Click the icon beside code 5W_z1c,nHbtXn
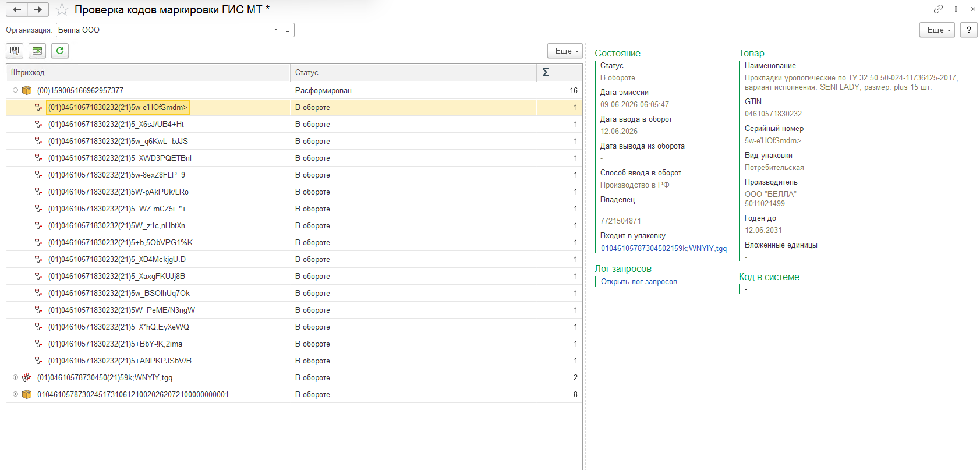980x470 pixels. point(38,225)
